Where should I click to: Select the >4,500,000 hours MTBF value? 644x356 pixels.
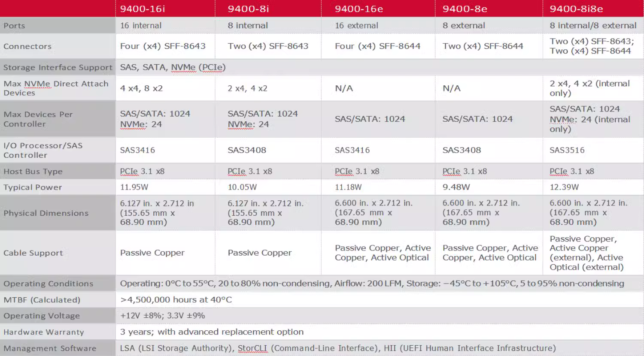tap(176, 300)
